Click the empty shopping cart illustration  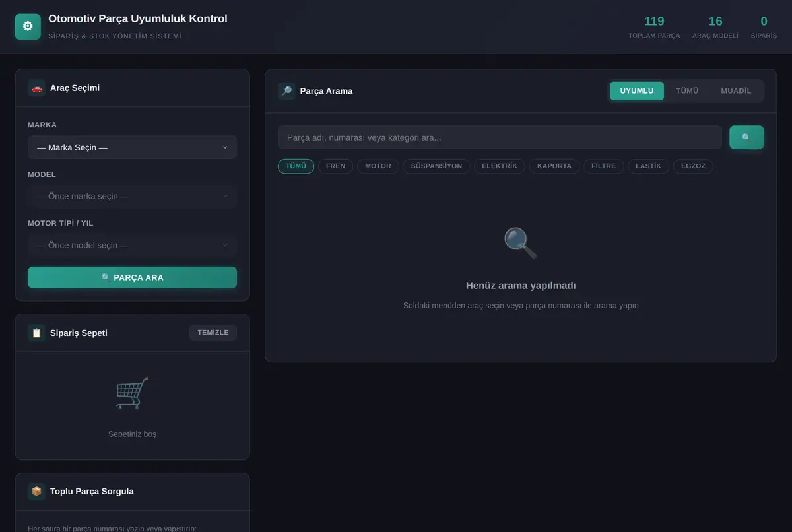(132, 393)
